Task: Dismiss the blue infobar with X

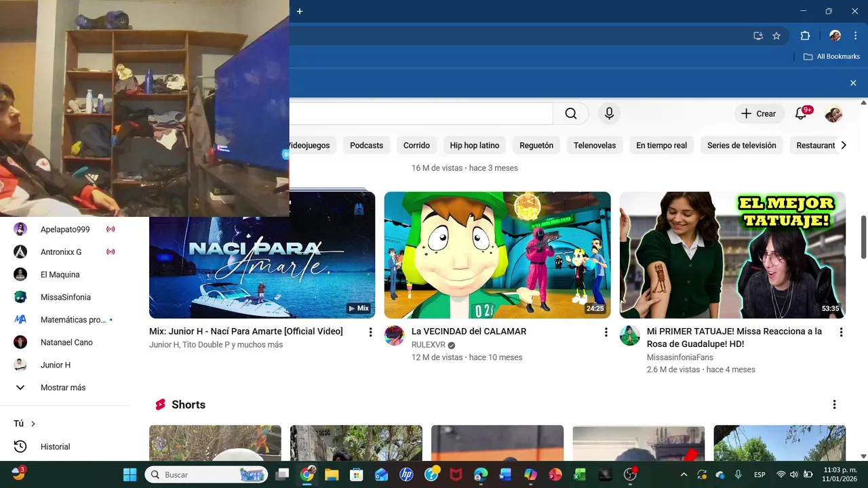Action: pos(853,83)
